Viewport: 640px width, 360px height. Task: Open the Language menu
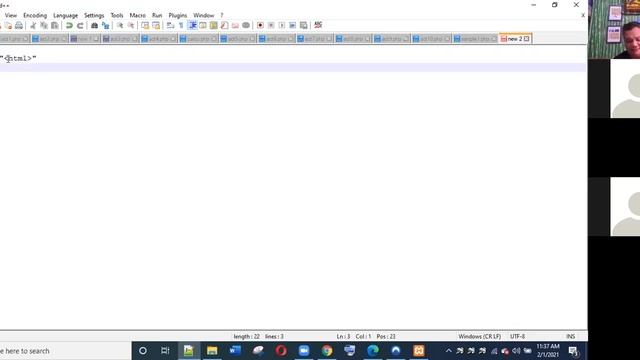click(65, 15)
